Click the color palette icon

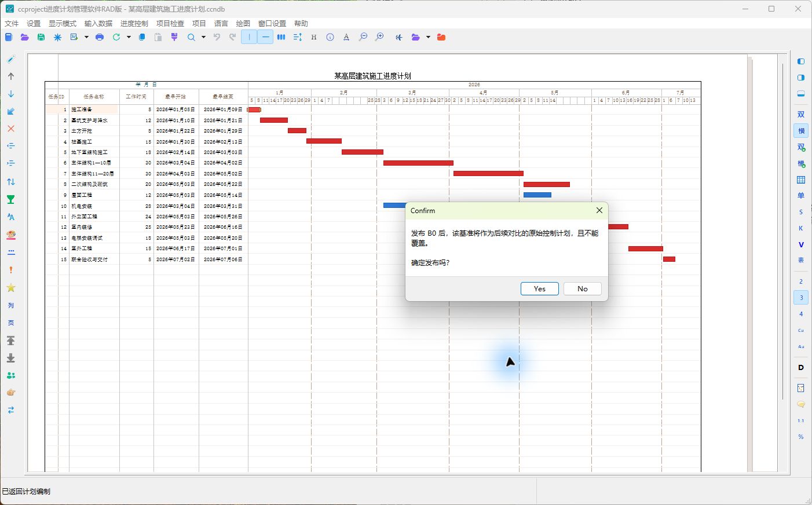[11, 235]
